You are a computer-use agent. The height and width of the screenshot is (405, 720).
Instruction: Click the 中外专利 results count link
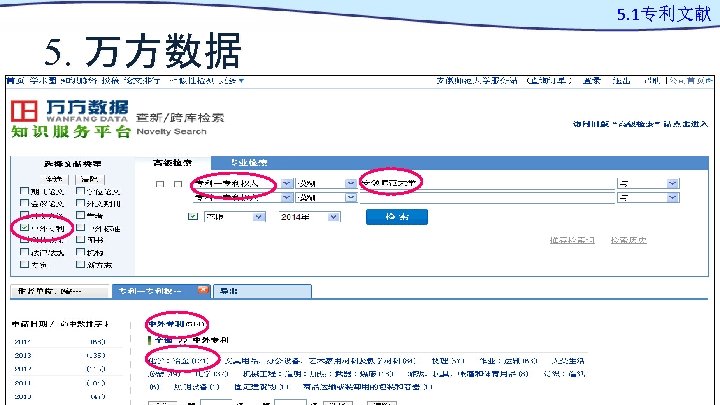(x=176, y=324)
